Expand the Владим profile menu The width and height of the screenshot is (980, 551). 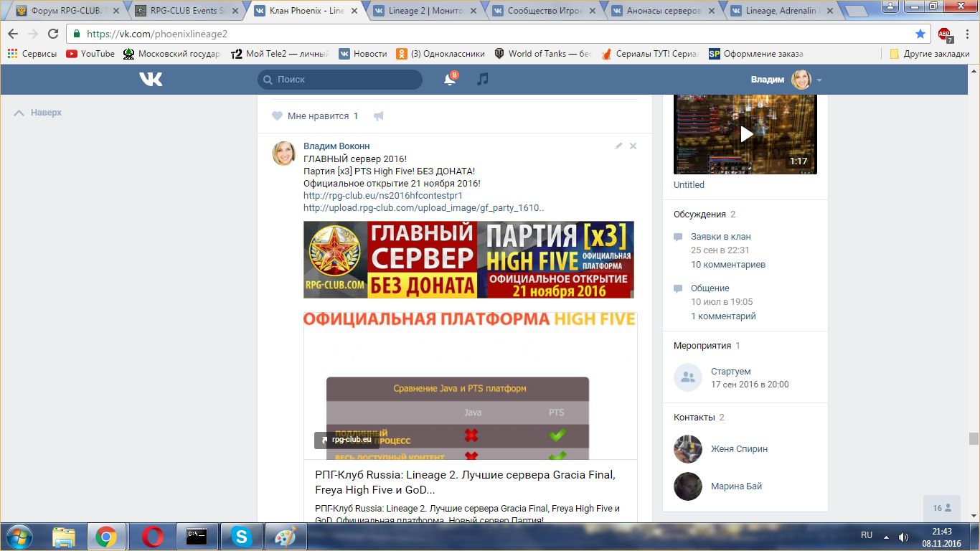[x=786, y=80]
